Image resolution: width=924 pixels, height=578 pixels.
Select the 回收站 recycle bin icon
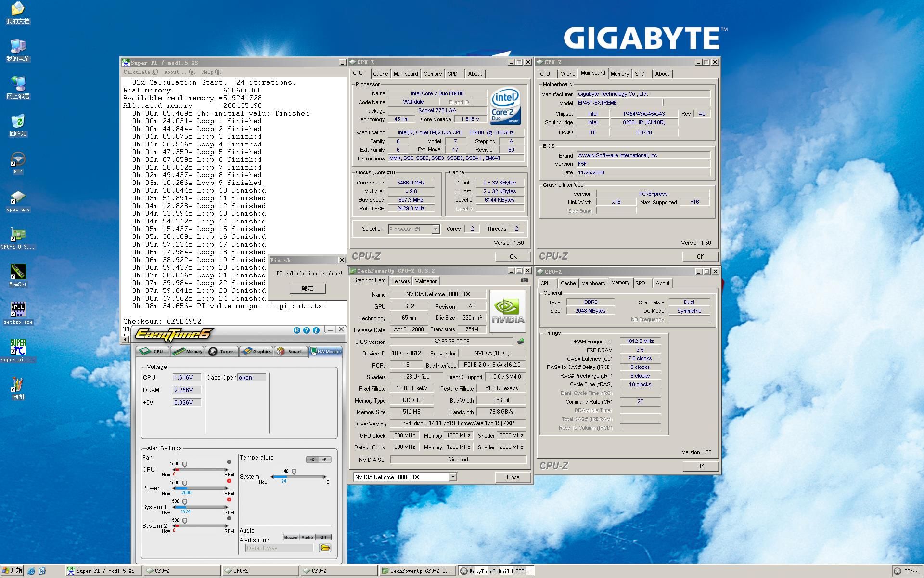tap(18, 126)
